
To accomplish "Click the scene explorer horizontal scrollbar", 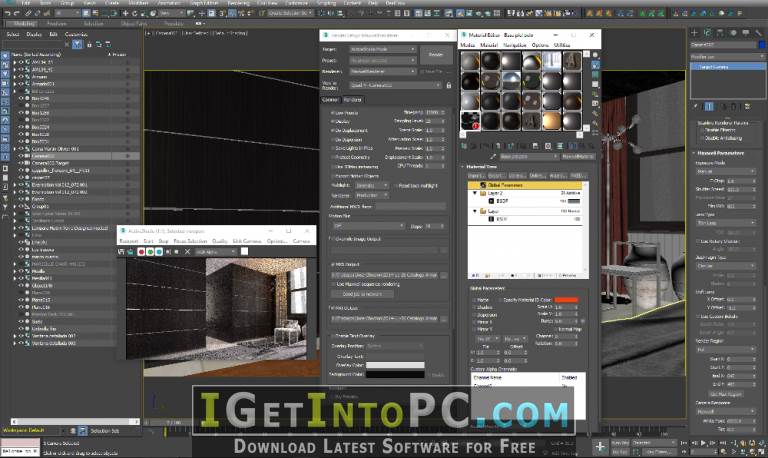I will pos(75,421).
